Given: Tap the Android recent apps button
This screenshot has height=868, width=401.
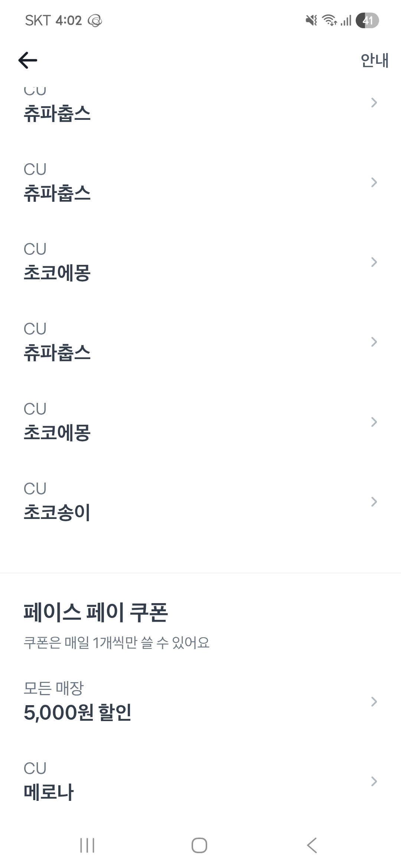Looking at the screenshot, I should tap(87, 845).
